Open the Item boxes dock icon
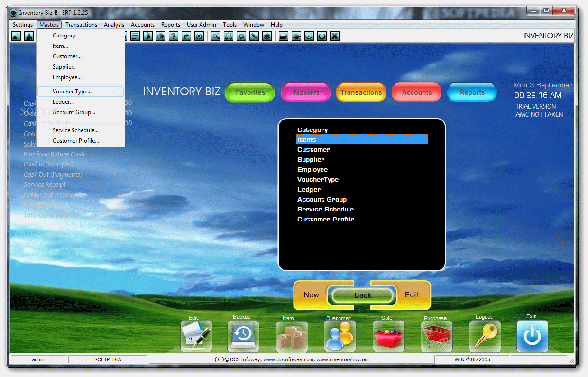This screenshot has width=588, height=377. [x=292, y=336]
